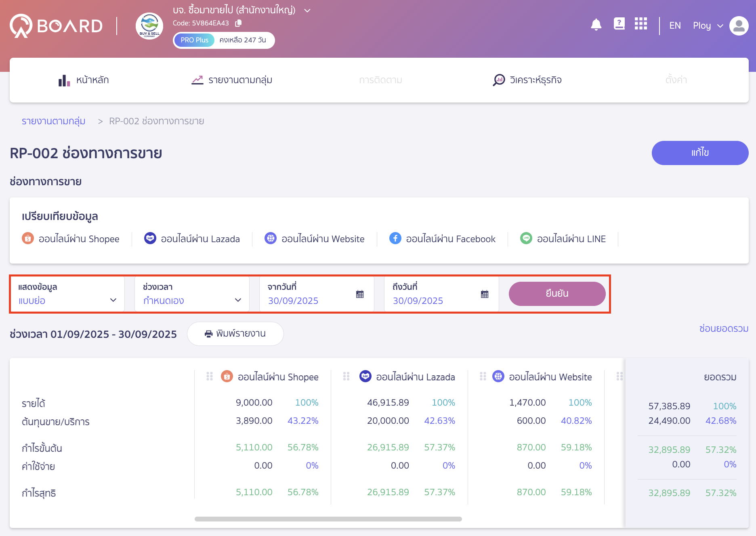Toggle Facebook channel in comparison list

point(443,239)
